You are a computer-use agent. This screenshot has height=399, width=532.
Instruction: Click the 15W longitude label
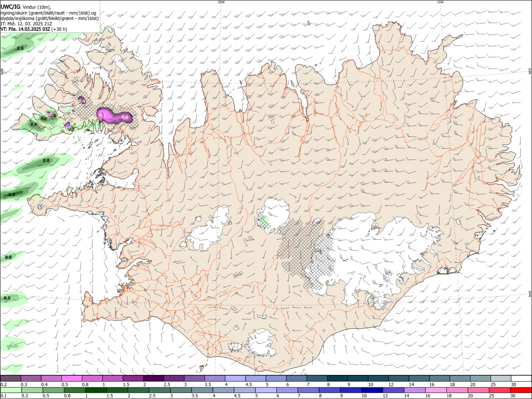click(x=440, y=2)
